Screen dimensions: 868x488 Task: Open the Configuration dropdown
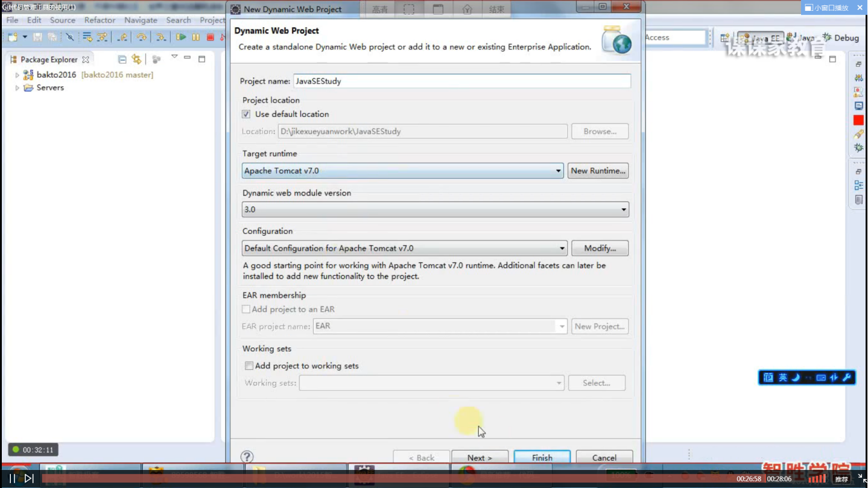click(x=405, y=248)
